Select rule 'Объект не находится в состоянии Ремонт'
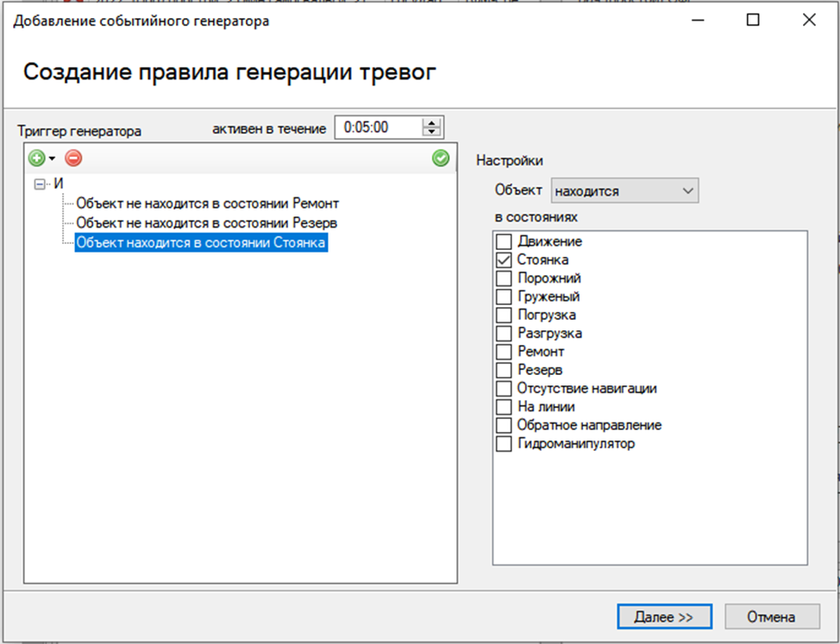Screen dimensions: 840x644 click(x=207, y=204)
